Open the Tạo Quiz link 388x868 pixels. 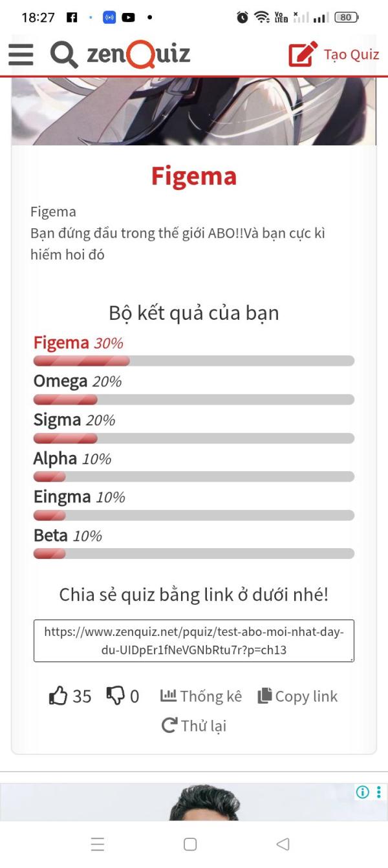tap(351, 54)
